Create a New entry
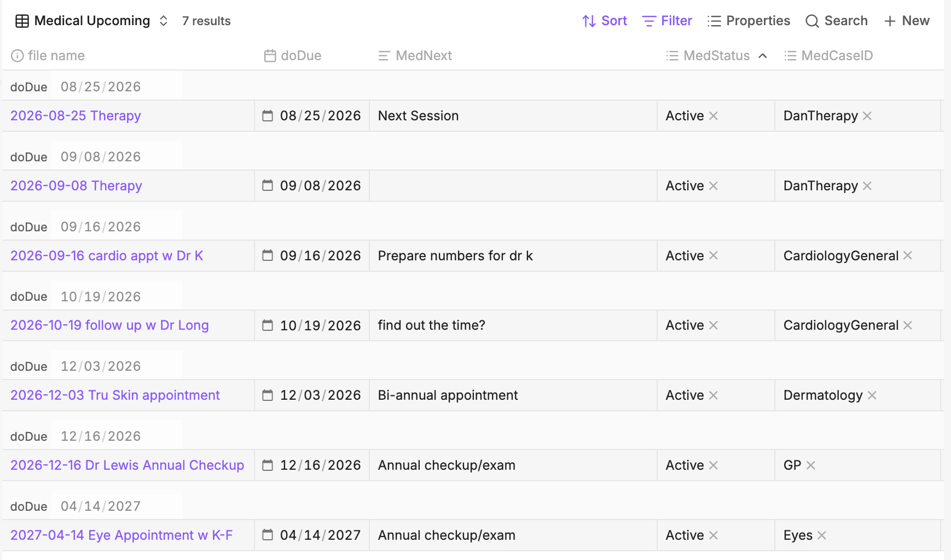The image size is (951, 560). (x=907, y=21)
